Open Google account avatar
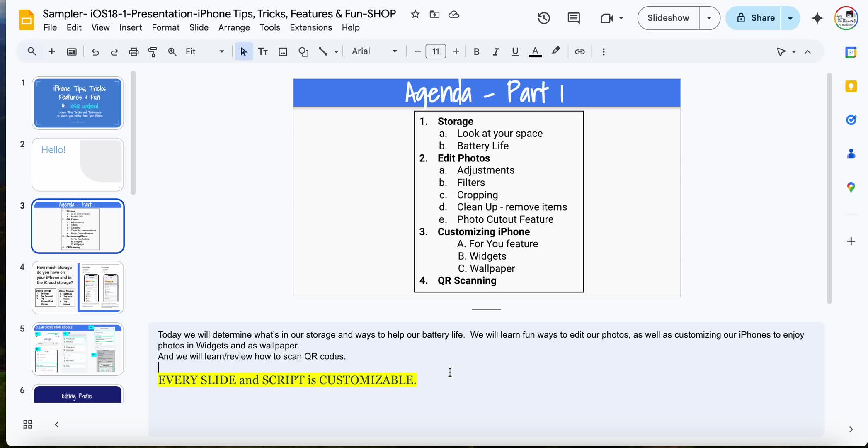Image resolution: width=868 pixels, height=448 pixels. 846,18
